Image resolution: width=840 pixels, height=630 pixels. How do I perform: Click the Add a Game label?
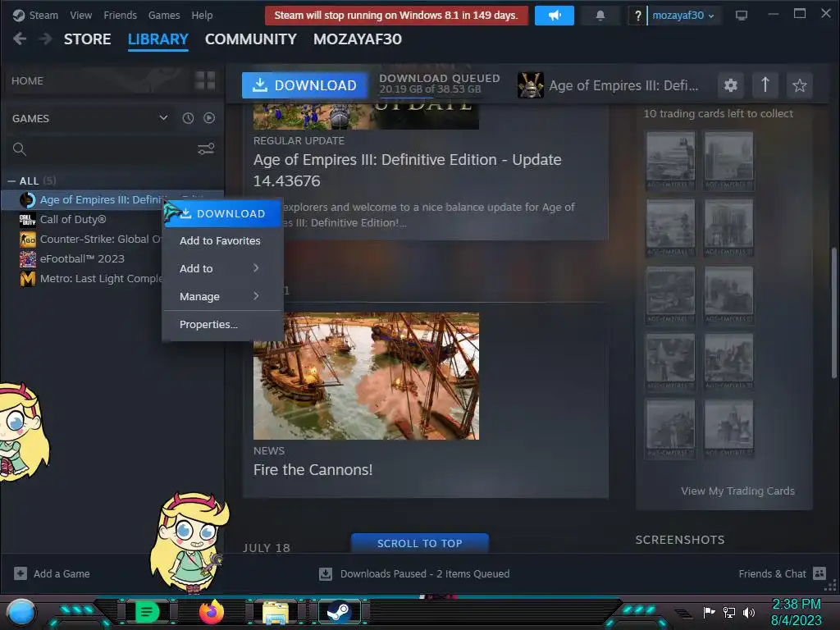coord(62,573)
